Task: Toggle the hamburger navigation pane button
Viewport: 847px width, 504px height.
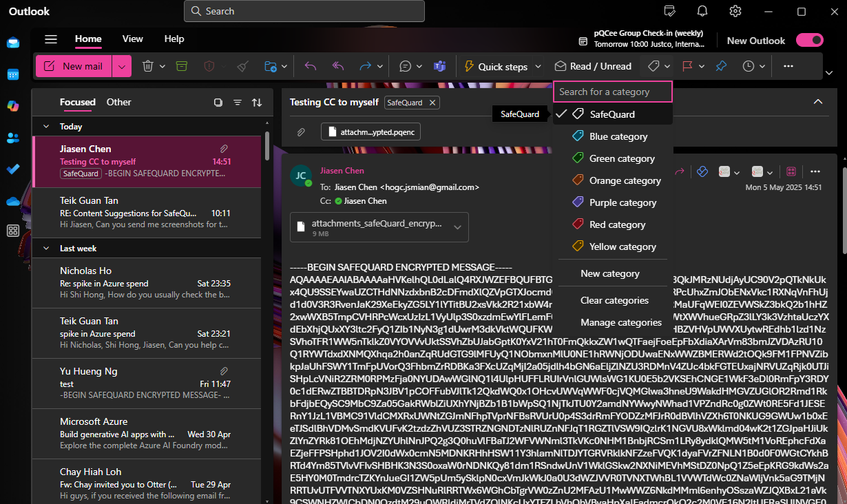Action: point(51,39)
